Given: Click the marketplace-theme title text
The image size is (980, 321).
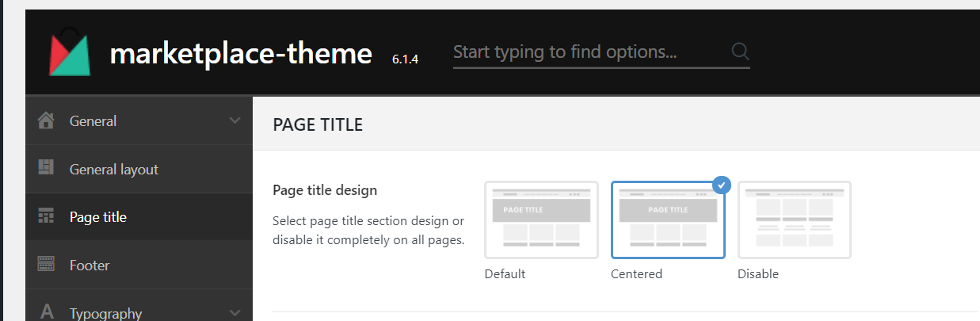Looking at the screenshot, I should [241, 54].
